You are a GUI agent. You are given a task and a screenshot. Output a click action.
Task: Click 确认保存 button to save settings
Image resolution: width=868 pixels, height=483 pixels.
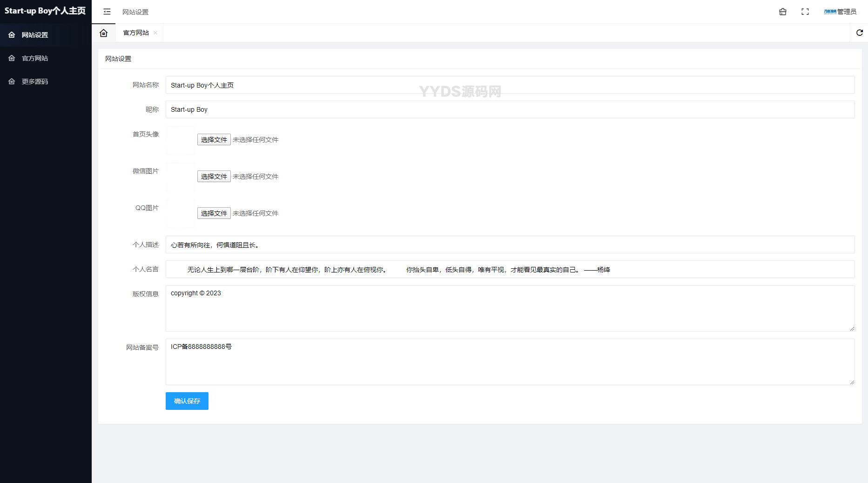187,401
